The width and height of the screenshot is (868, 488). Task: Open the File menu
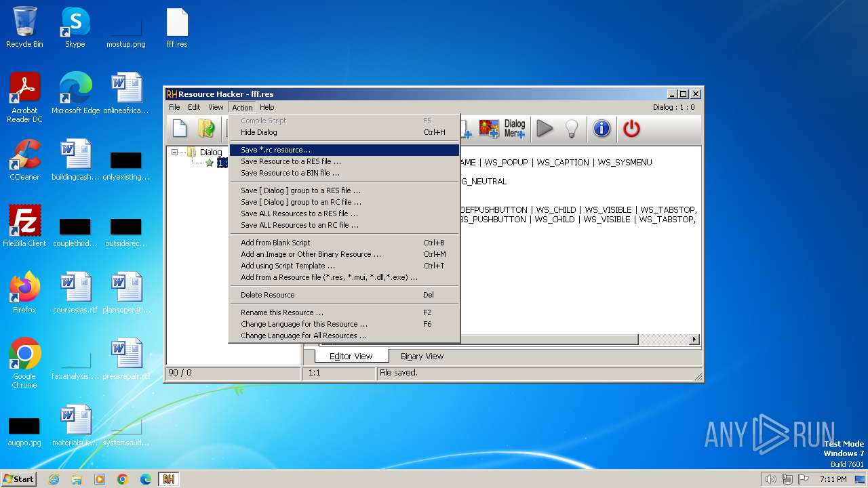coord(174,107)
